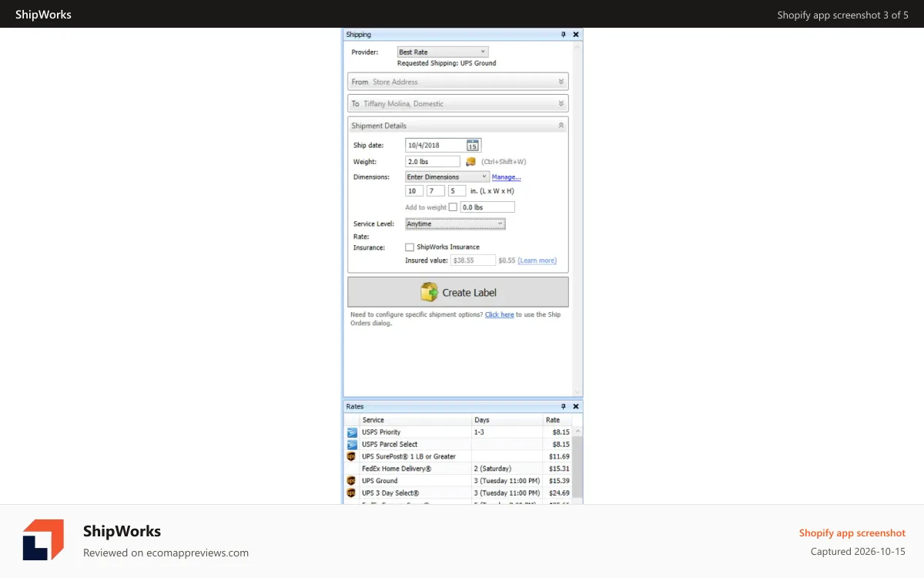The height and width of the screenshot is (578, 924).
Task: Pin the Rates panel
Action: point(564,406)
